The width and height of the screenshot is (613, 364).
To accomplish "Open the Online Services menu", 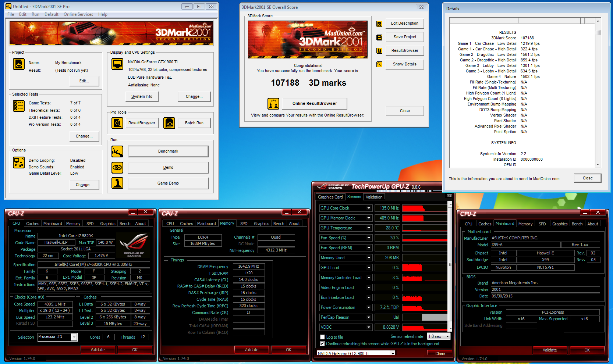I will tap(78, 14).
